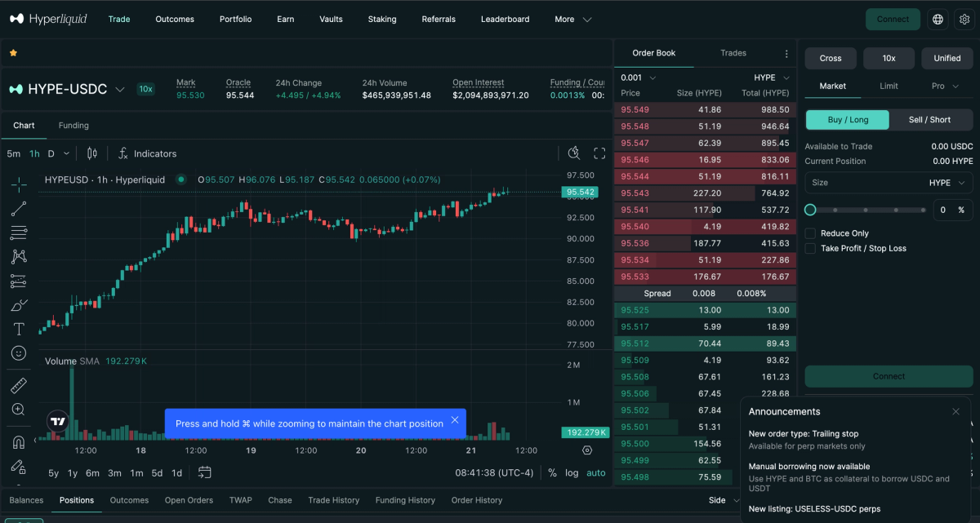Expand the chart interval dropdown arrow
Viewport: 980px width, 523px height.
[66, 153]
